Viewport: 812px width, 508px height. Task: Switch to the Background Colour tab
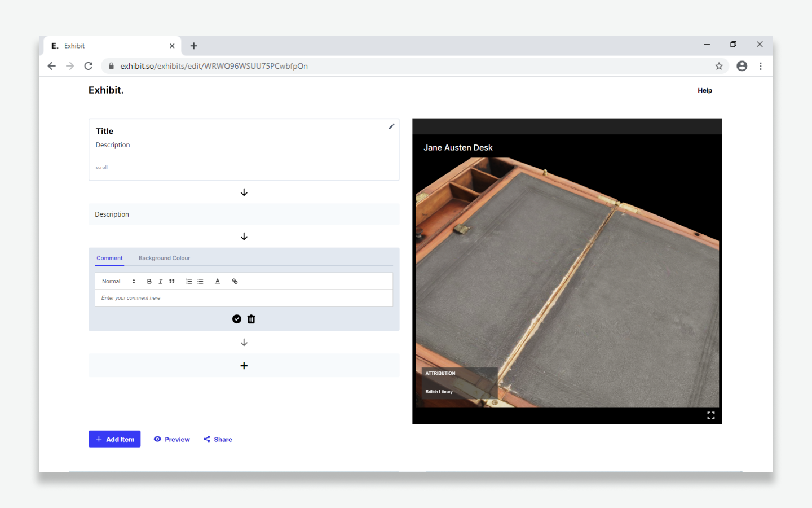tap(164, 258)
